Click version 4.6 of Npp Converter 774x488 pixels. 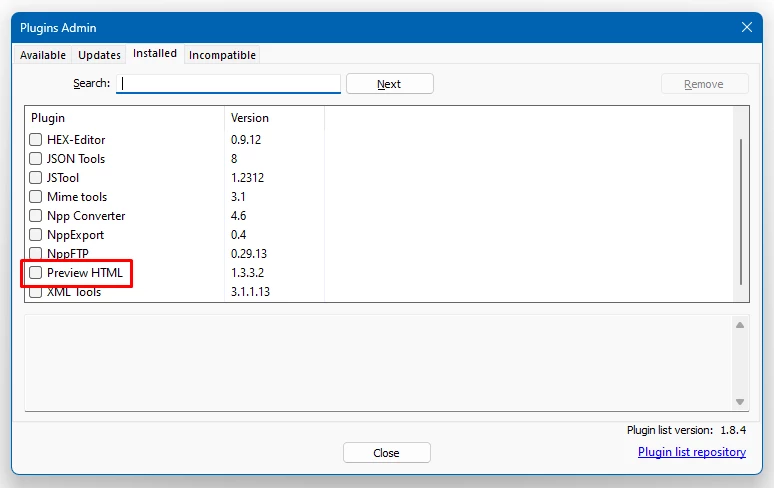[238, 216]
